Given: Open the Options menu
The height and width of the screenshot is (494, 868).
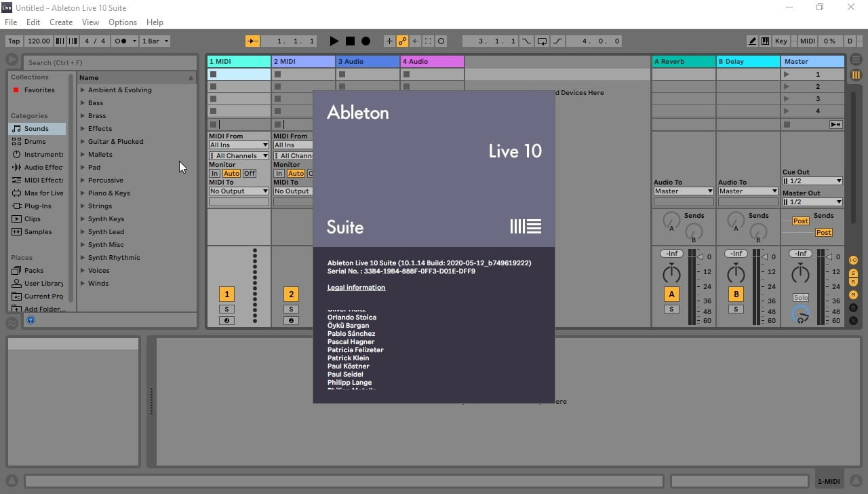Looking at the screenshot, I should [x=123, y=22].
